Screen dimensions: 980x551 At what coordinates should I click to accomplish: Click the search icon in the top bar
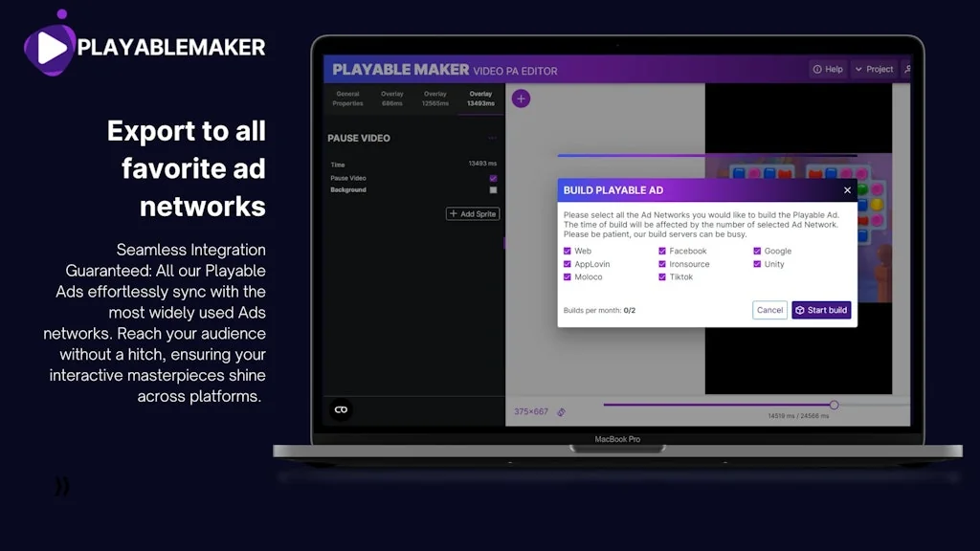tap(906, 70)
